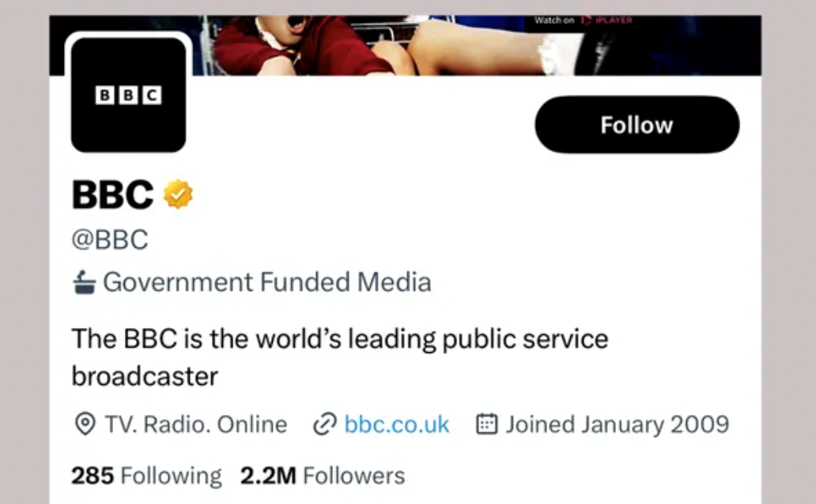View the 285 Following list
This screenshot has height=504, width=816.
(146, 476)
